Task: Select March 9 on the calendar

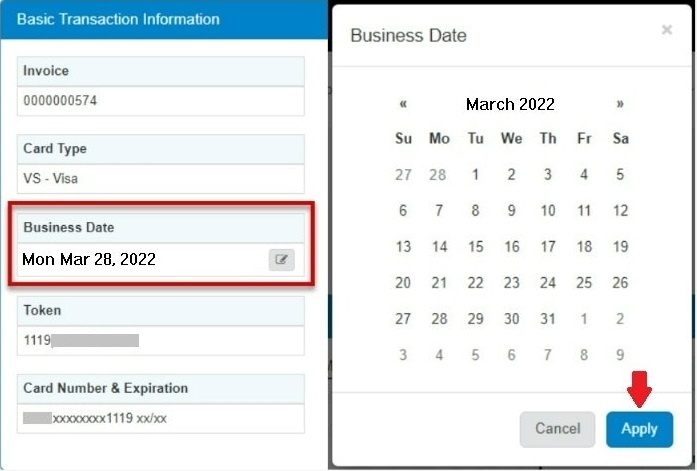Action: point(512,211)
